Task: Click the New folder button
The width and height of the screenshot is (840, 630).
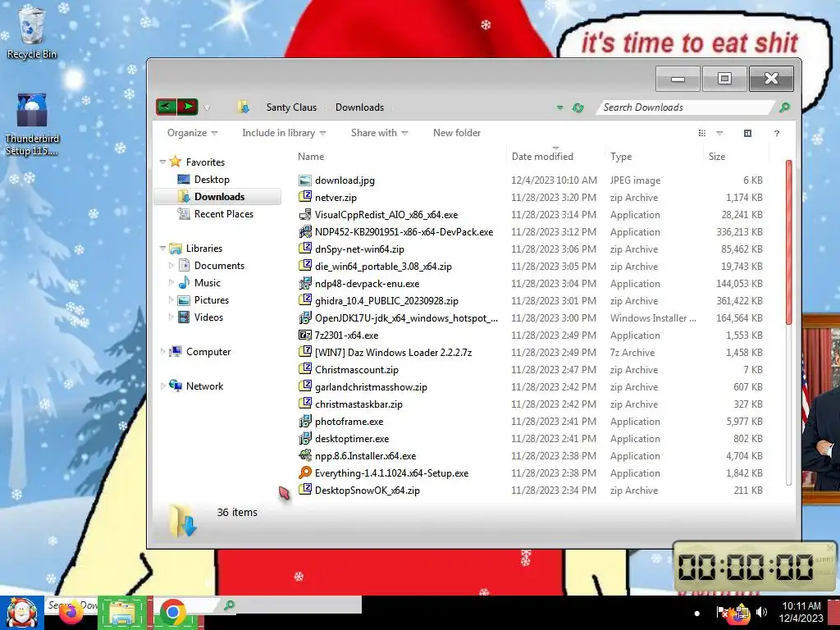Action: [x=457, y=133]
